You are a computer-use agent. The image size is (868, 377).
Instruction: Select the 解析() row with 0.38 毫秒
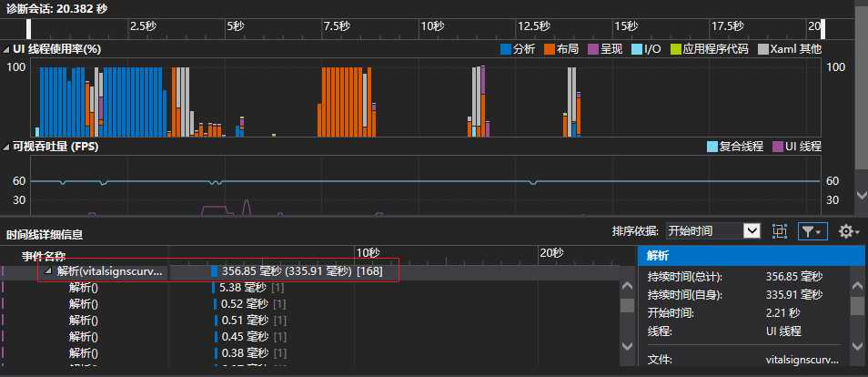310,353
